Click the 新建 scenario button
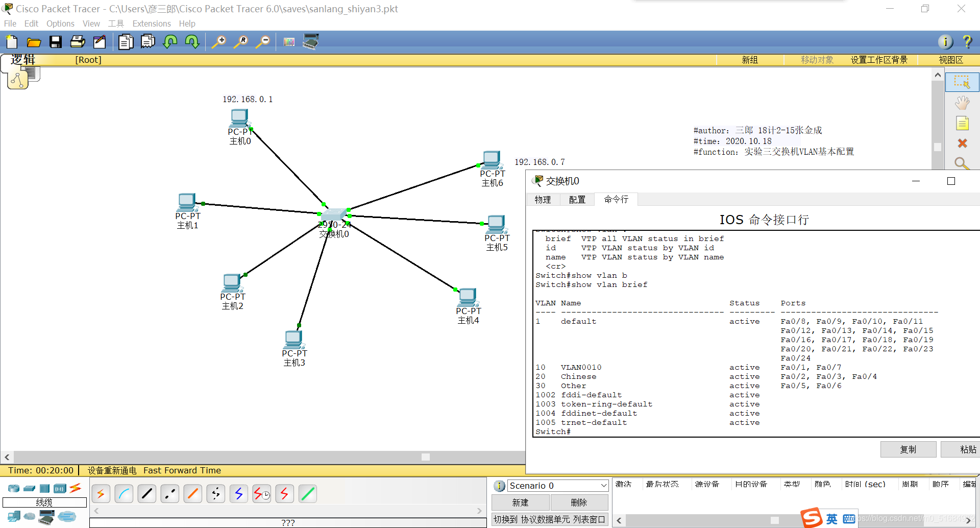This screenshot has width=980, height=528. (521, 502)
